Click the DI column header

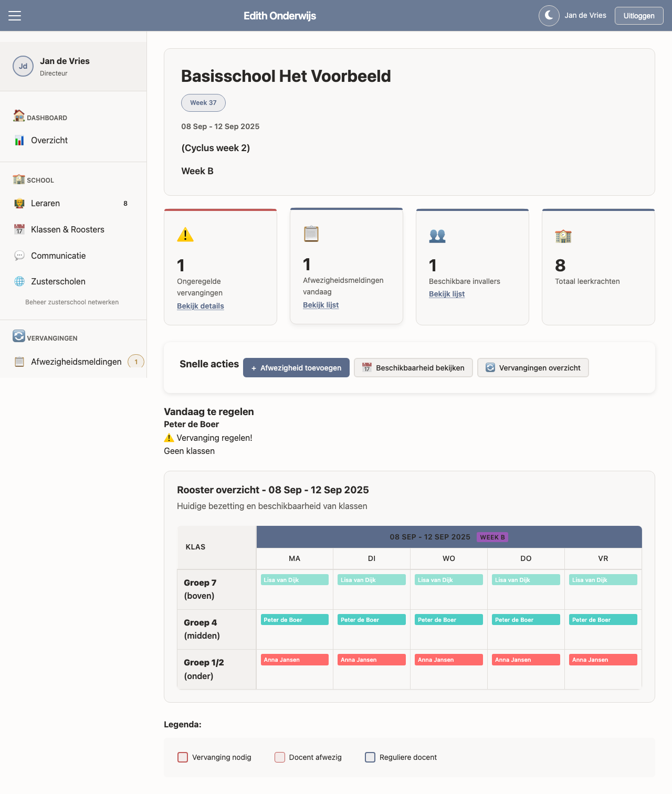(x=372, y=558)
